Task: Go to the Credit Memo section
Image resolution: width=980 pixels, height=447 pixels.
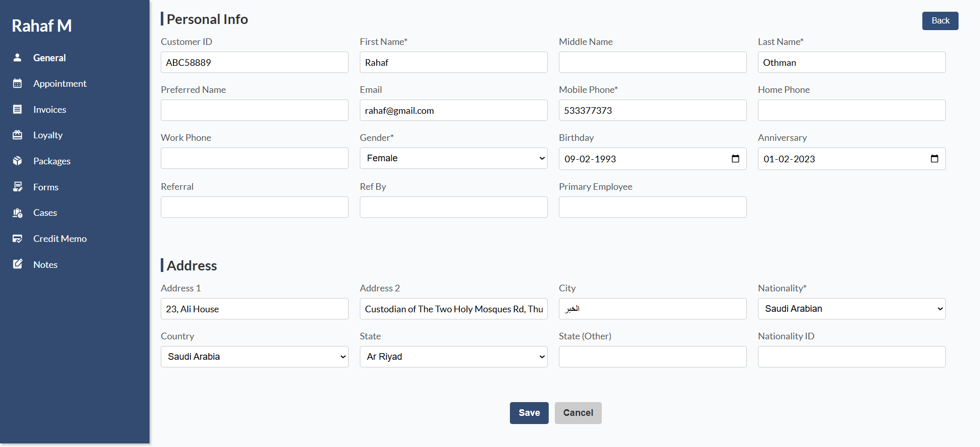Action: pos(60,239)
